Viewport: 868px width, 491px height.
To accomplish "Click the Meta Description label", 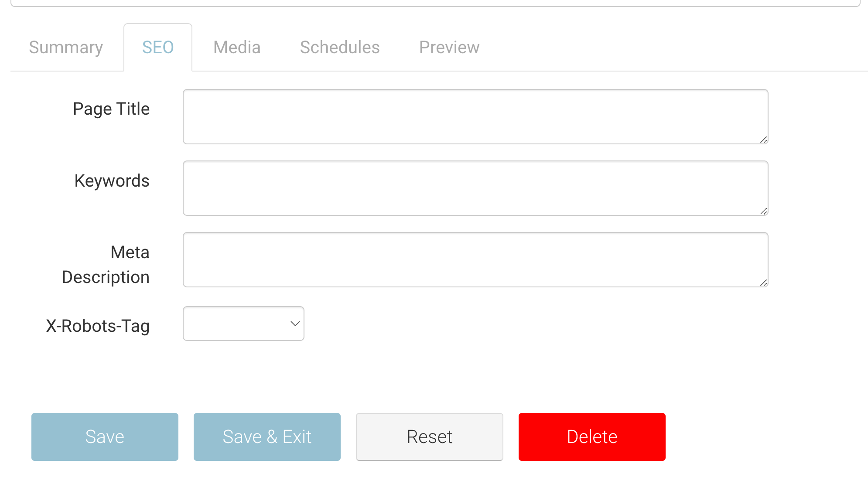I will [x=106, y=265].
